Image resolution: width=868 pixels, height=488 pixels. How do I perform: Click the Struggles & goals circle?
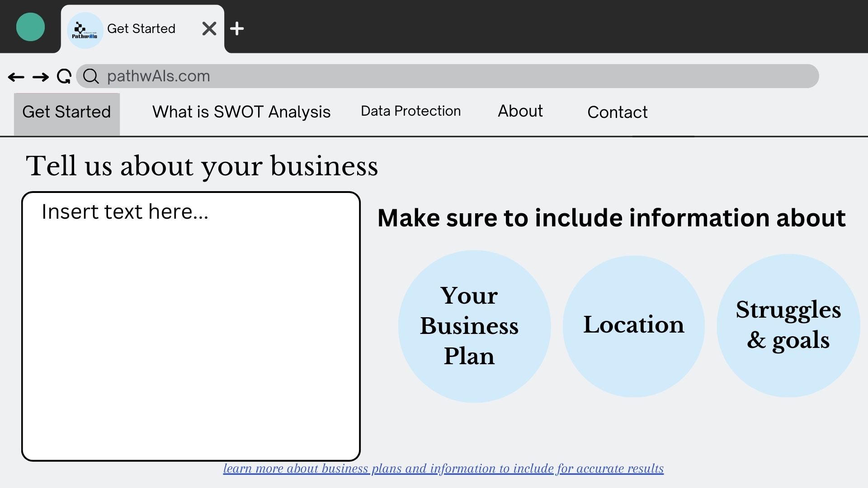pyautogui.click(x=788, y=325)
